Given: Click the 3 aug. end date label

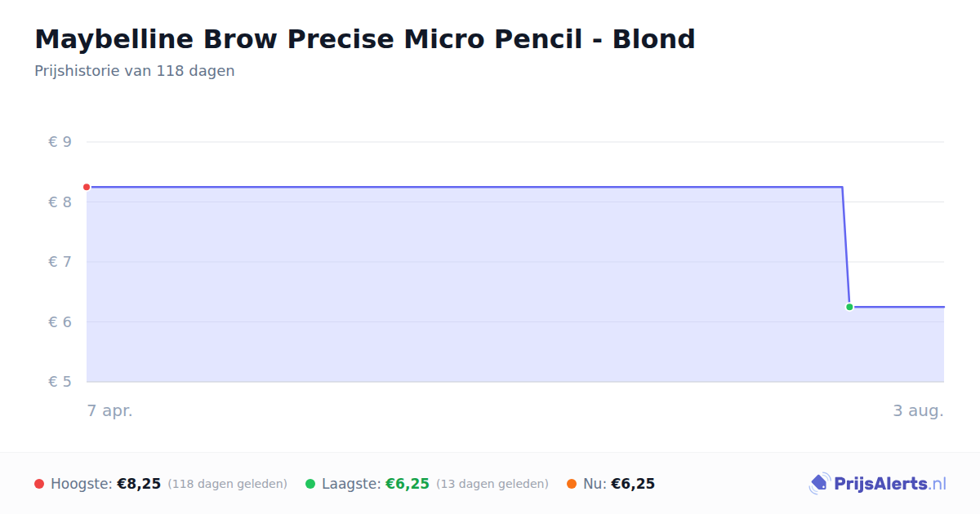Looking at the screenshot, I should coord(918,410).
